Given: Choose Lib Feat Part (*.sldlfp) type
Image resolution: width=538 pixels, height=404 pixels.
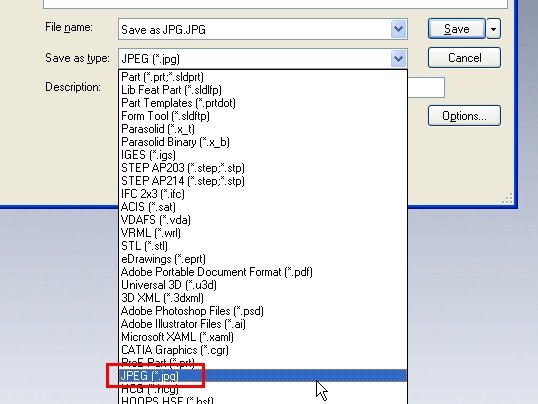Looking at the screenshot, I should [263, 90].
